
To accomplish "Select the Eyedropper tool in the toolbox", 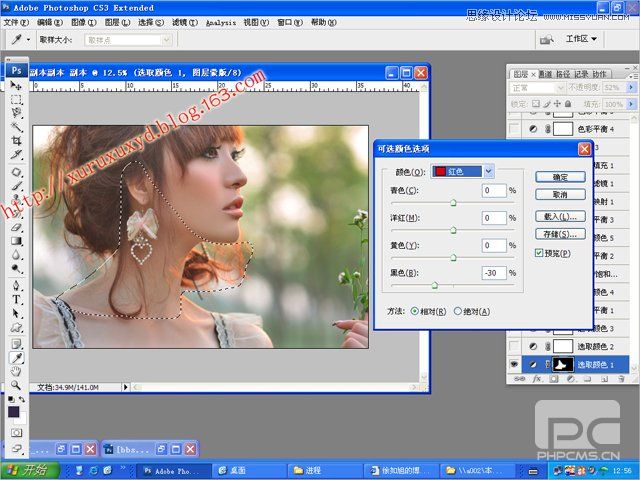I will 16,358.
